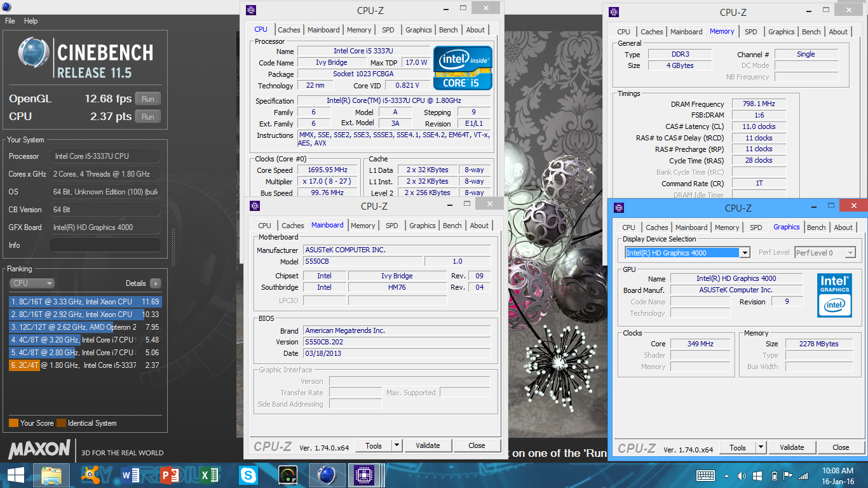Click Close button in Graphics window
The height and width of the screenshot is (488, 868).
[x=841, y=447]
